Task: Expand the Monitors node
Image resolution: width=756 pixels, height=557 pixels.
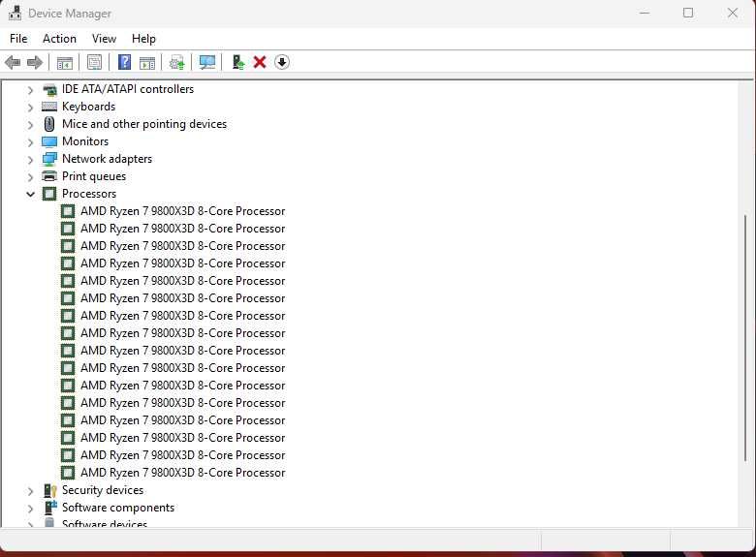Action: (30, 142)
